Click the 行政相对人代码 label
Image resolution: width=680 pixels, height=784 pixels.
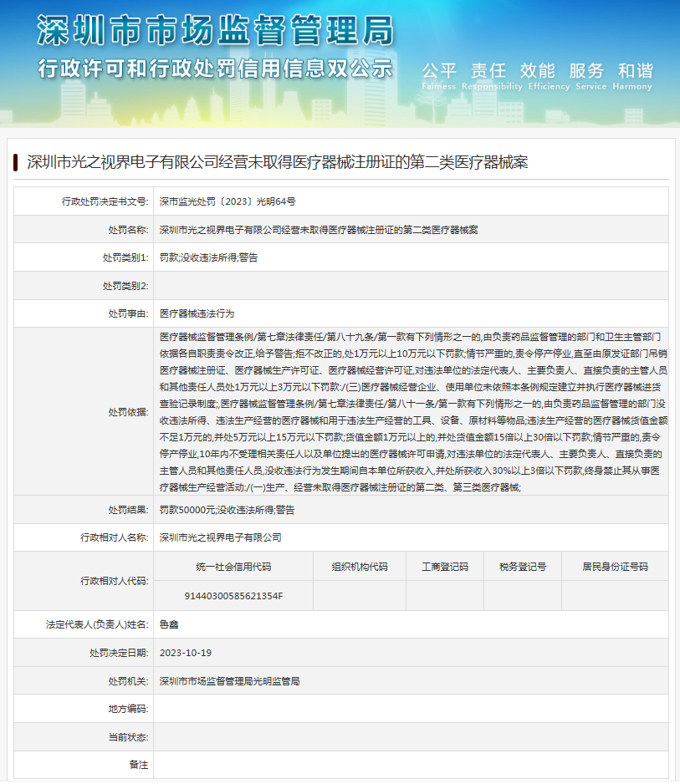pyautogui.click(x=114, y=581)
